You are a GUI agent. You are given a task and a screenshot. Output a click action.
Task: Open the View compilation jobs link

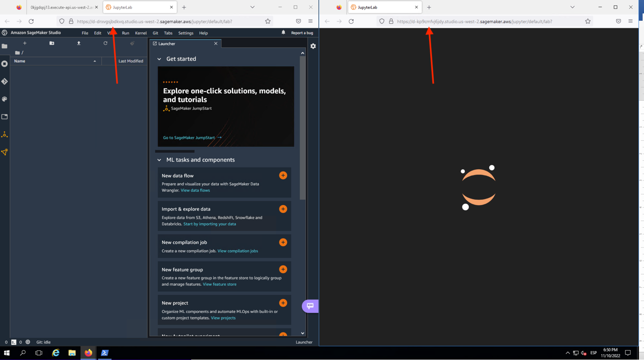pyautogui.click(x=238, y=251)
